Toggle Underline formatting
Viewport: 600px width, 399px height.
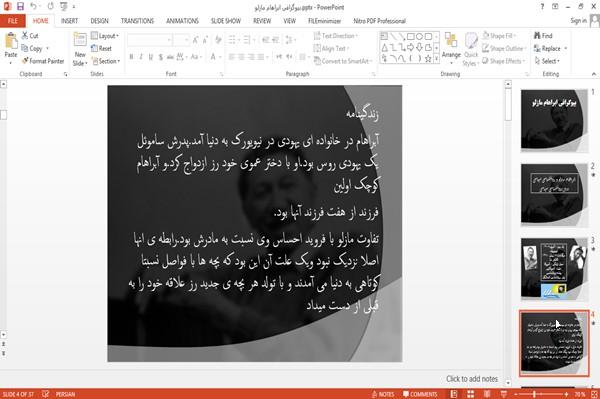tap(151, 57)
